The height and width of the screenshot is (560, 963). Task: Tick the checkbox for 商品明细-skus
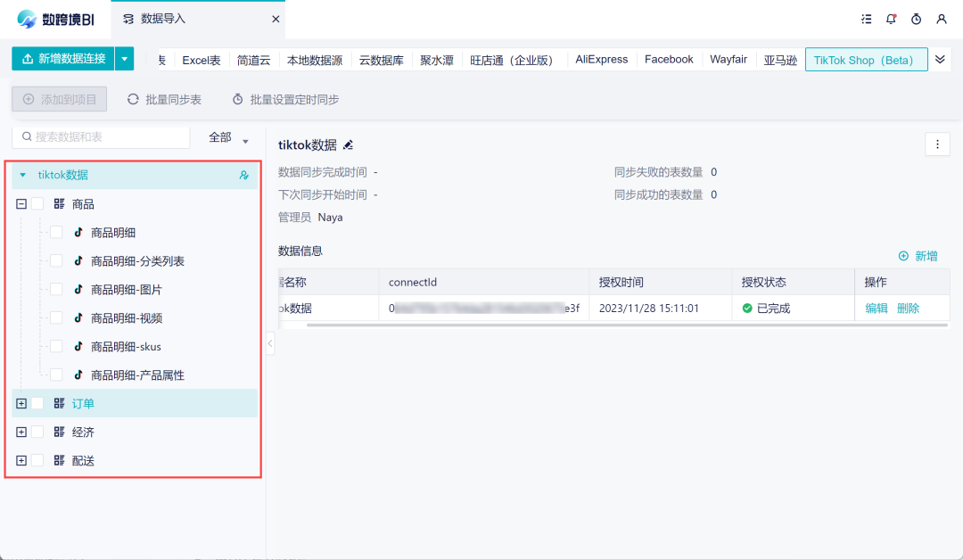click(x=56, y=347)
